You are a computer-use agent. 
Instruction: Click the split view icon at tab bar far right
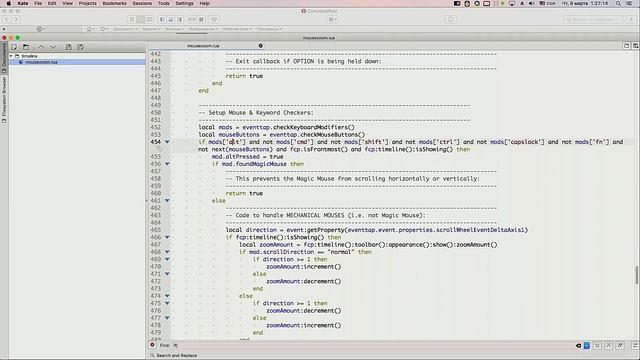click(636, 46)
